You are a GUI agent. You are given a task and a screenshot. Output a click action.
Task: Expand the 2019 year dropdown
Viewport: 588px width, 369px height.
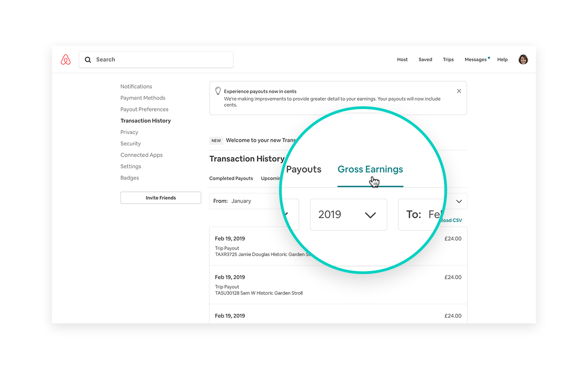coord(348,214)
